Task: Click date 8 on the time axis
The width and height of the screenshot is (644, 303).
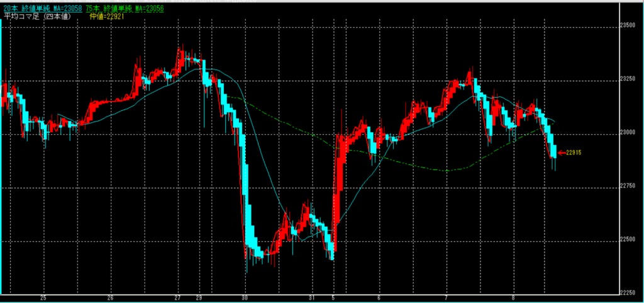Action: [x=514, y=298]
